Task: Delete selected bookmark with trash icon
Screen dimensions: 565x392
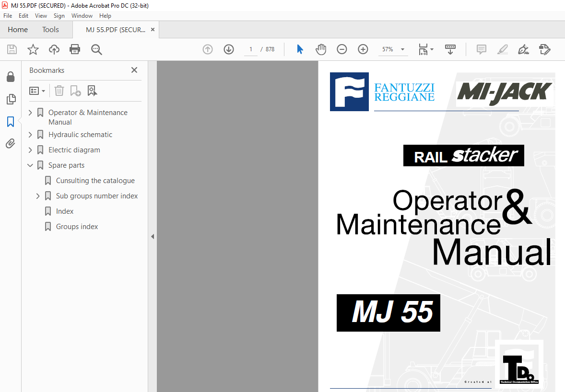Action: coord(59,91)
